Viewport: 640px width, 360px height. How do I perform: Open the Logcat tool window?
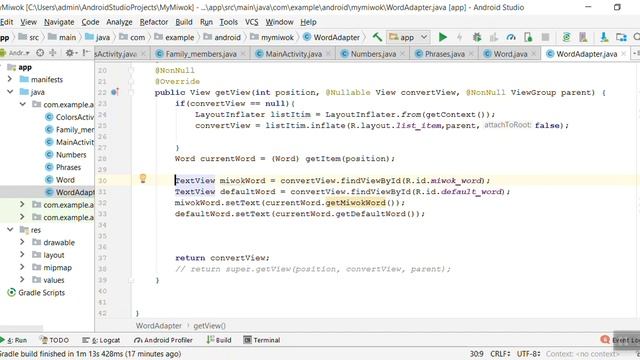(101, 340)
